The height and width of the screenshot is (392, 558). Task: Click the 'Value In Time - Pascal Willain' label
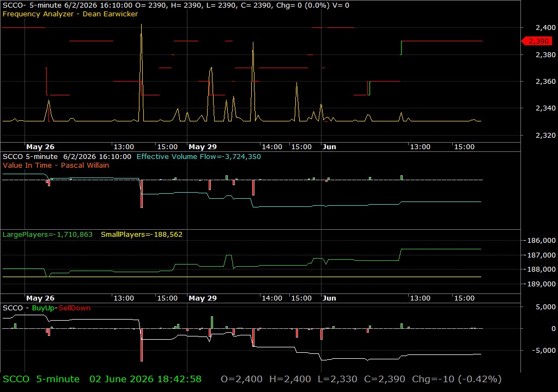[x=56, y=166]
